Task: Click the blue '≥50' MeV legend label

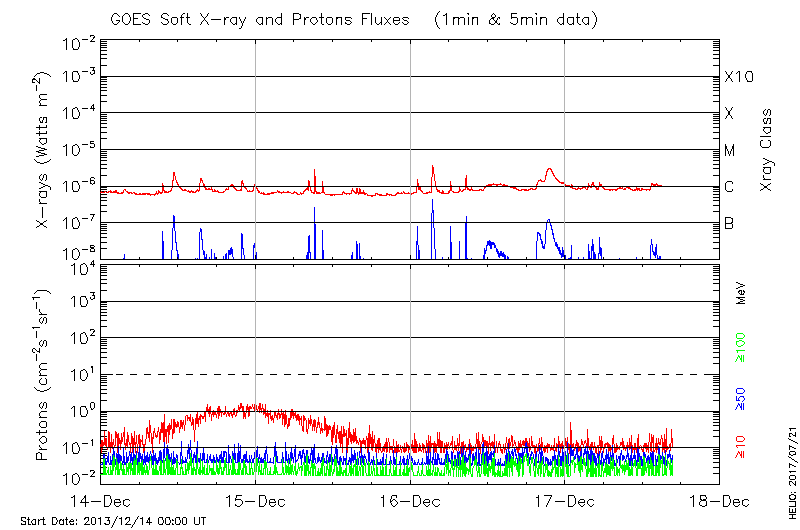Action: 742,398
